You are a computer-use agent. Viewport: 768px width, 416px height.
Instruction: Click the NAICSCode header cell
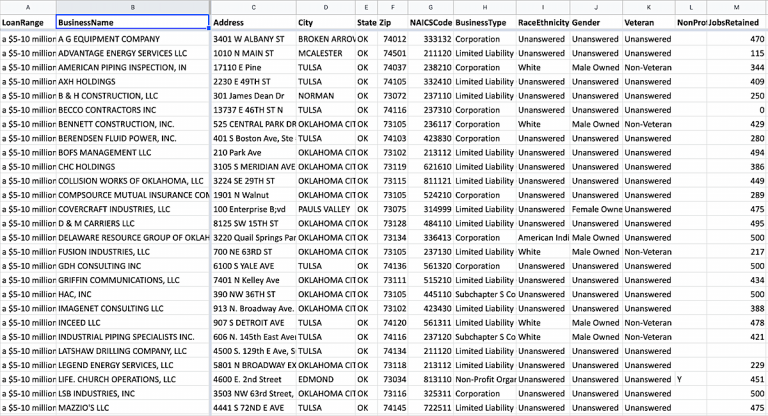431,22
